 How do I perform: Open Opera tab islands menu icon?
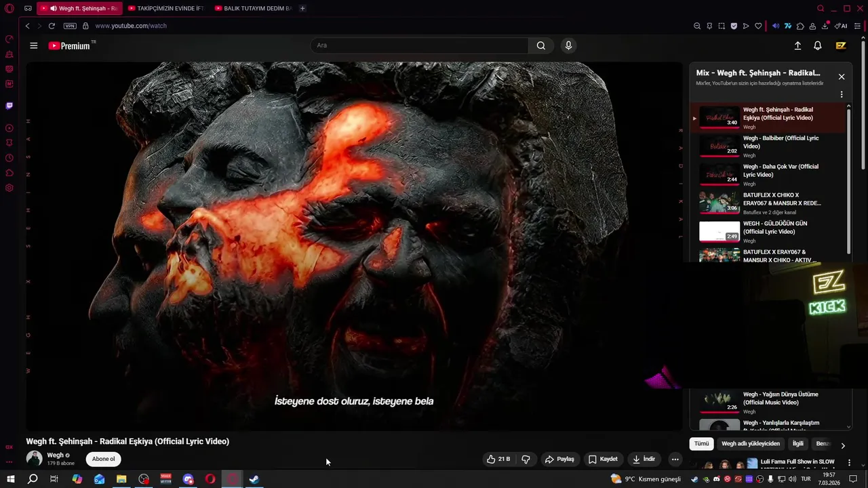point(28,9)
